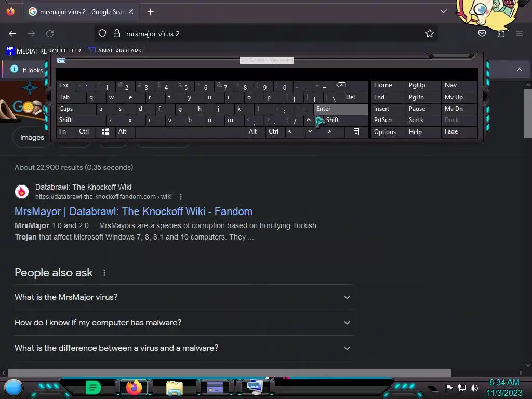
Task: Open the Pocket save icon
Action: (x=482, y=33)
